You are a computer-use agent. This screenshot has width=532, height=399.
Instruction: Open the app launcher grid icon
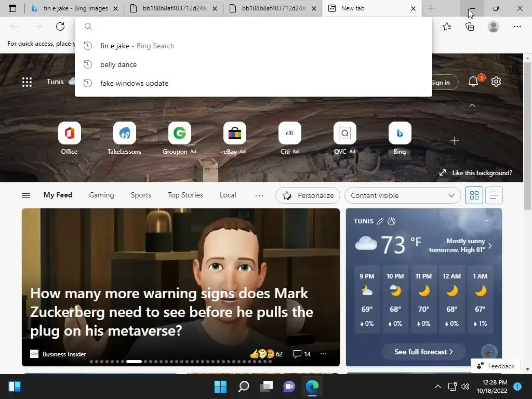tap(27, 82)
